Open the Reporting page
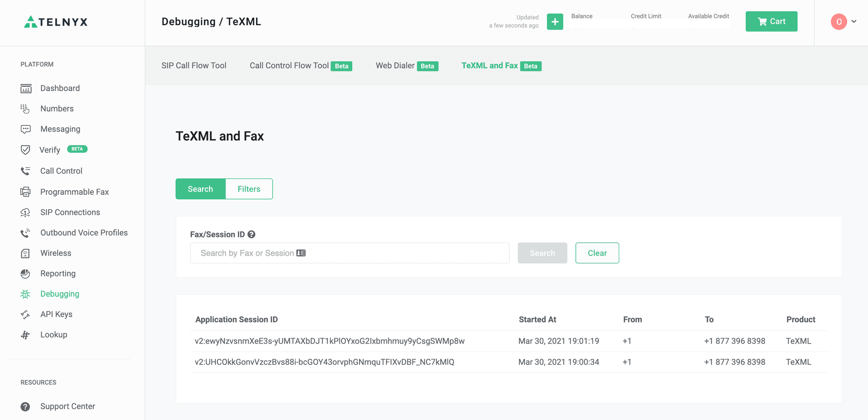Viewport: 868px width, 420px height. 58,274
